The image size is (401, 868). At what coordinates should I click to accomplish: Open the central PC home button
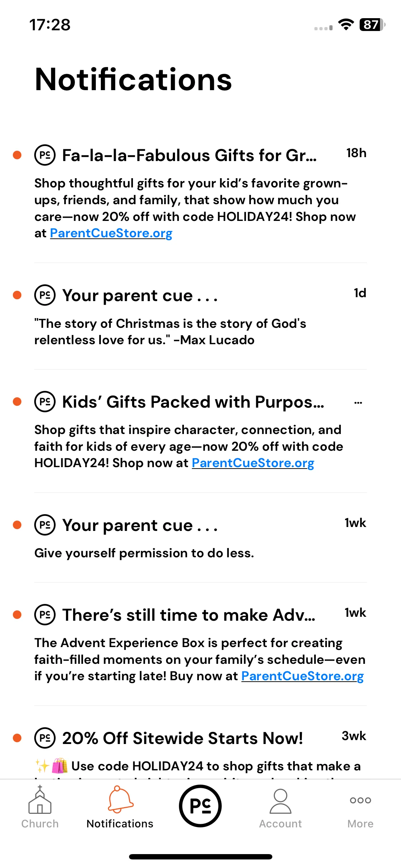click(200, 806)
